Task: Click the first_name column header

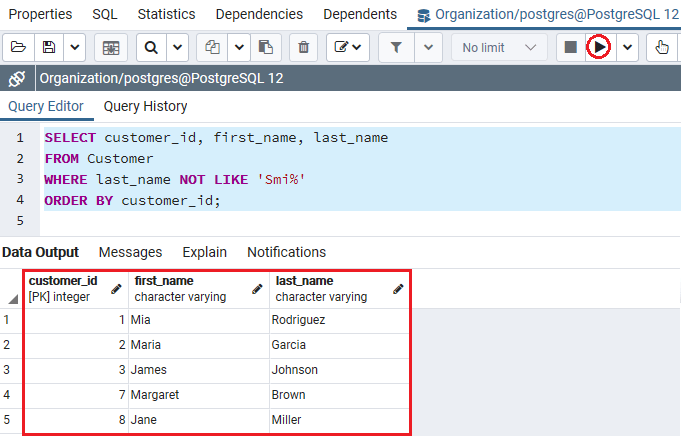Action: (x=199, y=289)
